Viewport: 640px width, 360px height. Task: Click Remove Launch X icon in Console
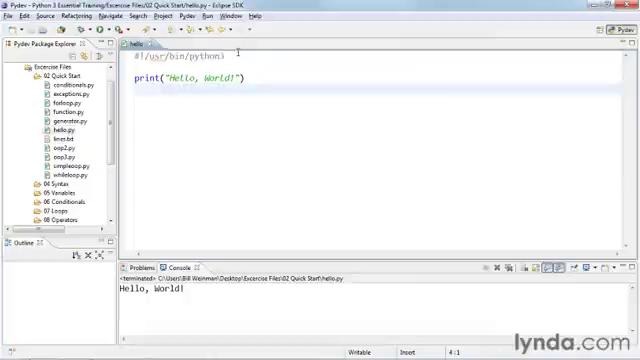click(x=497, y=268)
